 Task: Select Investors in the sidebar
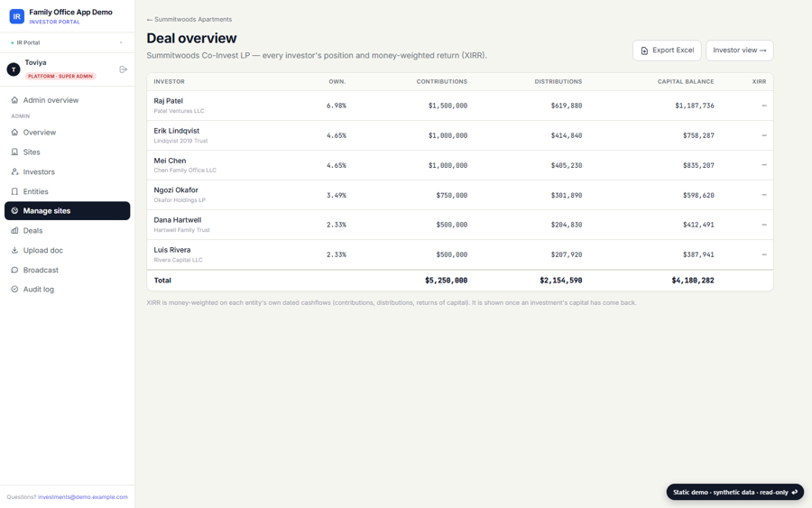tap(68, 171)
